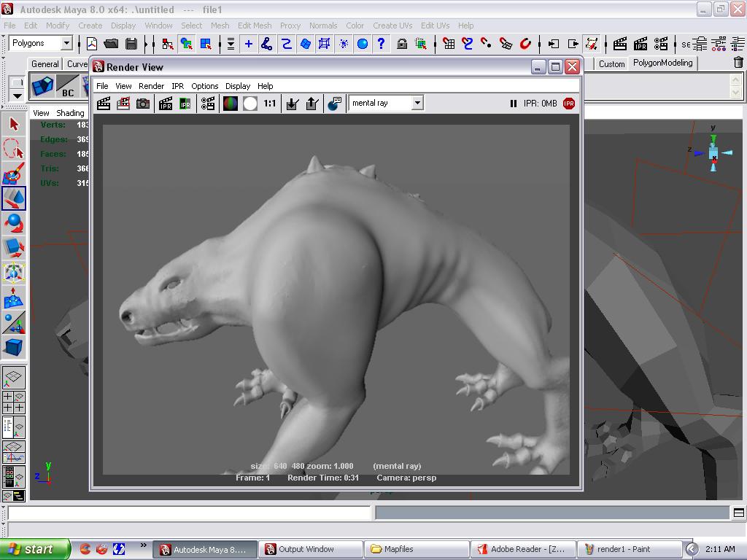Open the Render menu in Render View
Image resolution: width=747 pixels, height=560 pixels.
click(x=151, y=85)
